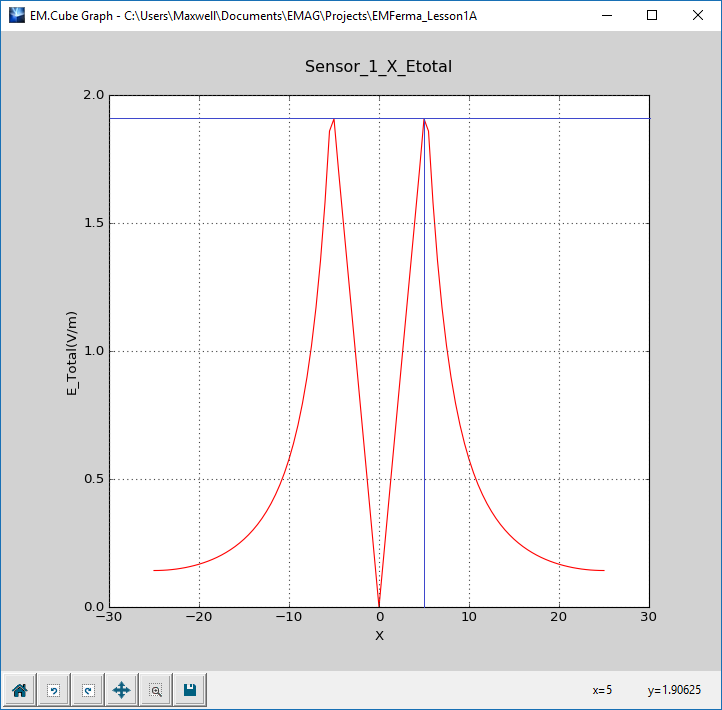
Task: Close the EM.Cube Graph window
Action: tap(698, 15)
